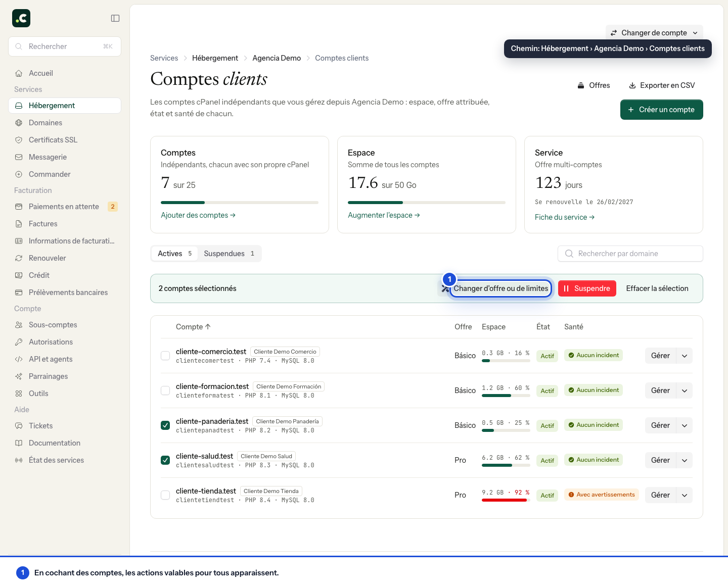Image resolution: width=728 pixels, height=588 pixels.
Task: Click the Certificats SSL shield icon
Action: 19,140
